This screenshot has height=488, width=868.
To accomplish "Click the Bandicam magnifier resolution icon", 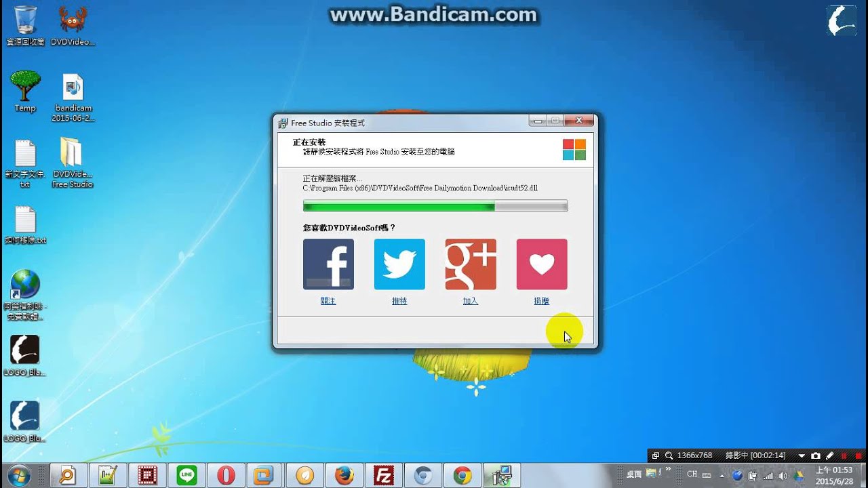I will pyautogui.click(x=669, y=455).
